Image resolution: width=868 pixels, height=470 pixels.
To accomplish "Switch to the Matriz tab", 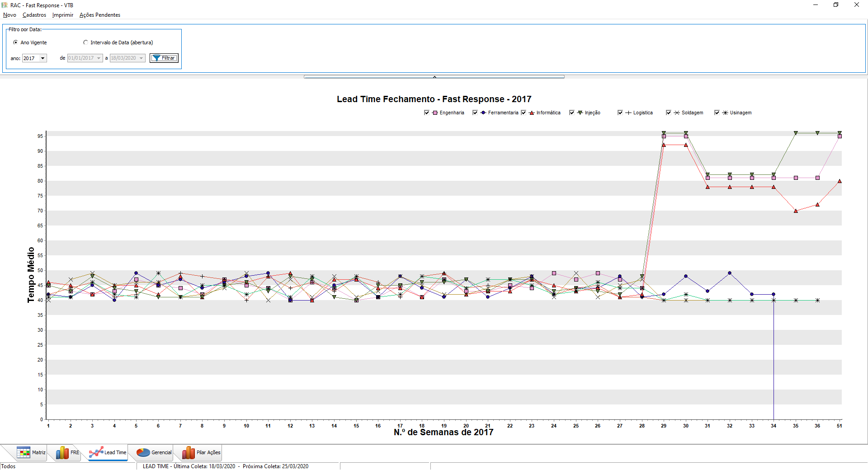I will pyautogui.click(x=31, y=452).
